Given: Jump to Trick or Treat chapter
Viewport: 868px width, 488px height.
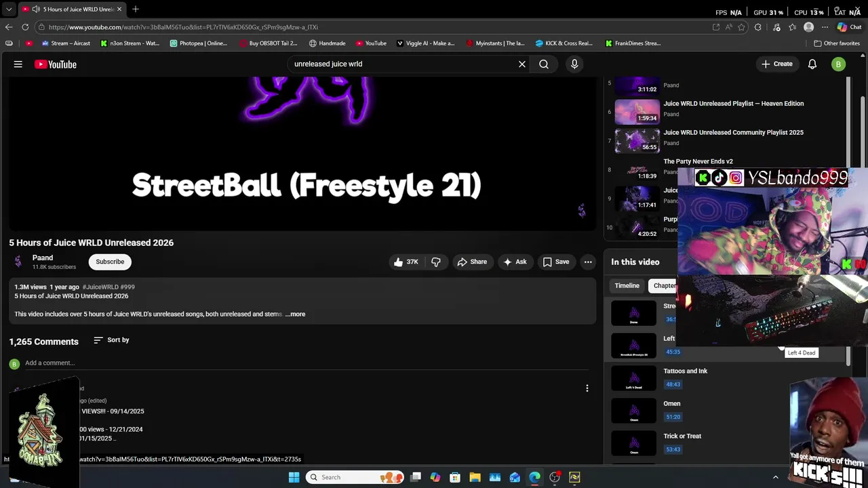Looking at the screenshot, I should (682, 436).
